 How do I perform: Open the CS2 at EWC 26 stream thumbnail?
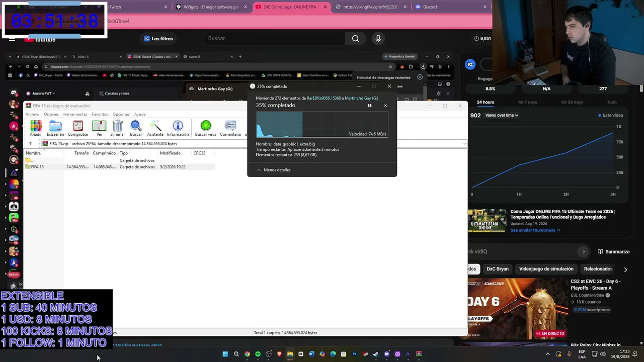click(x=518, y=308)
